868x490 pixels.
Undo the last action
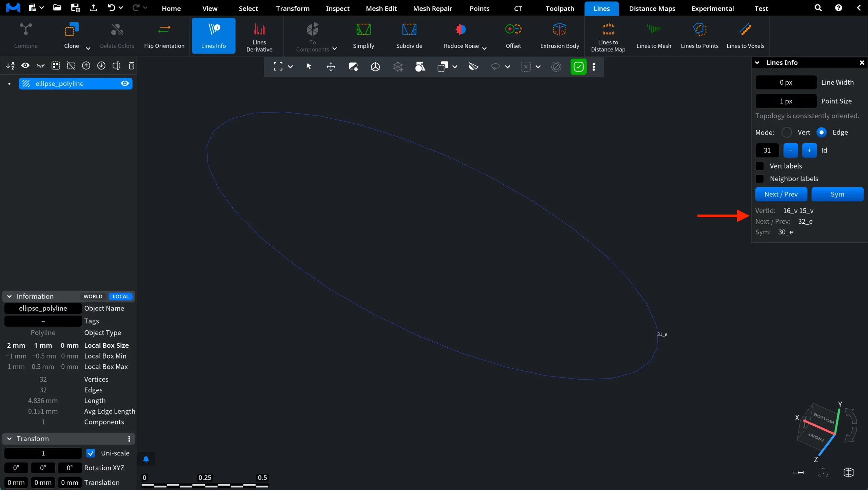coord(111,7)
